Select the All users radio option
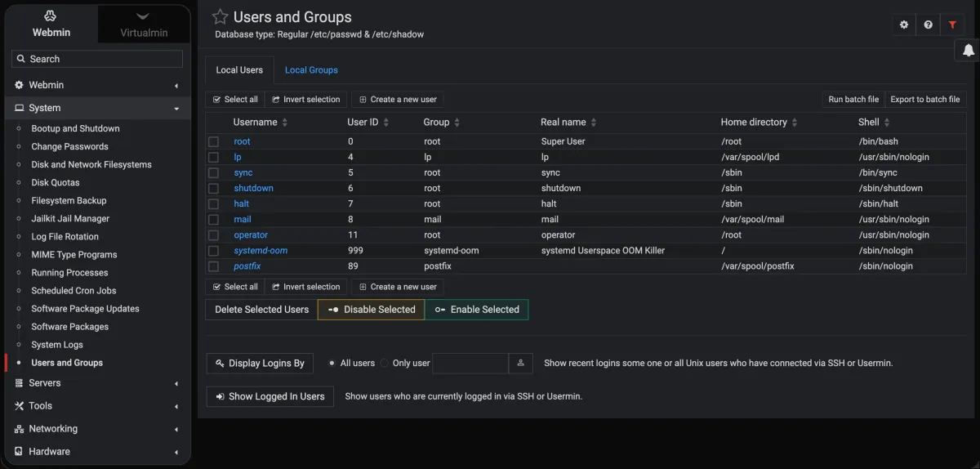The image size is (980, 469). point(332,363)
